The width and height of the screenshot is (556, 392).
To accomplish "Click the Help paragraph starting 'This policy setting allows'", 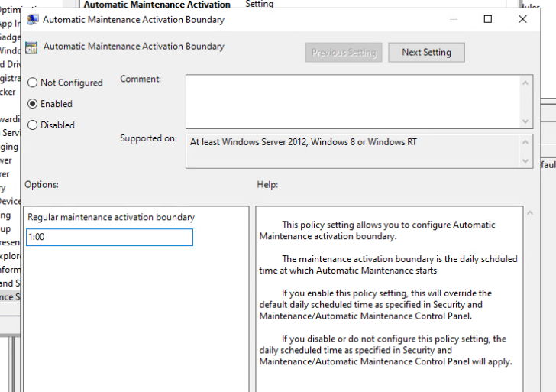I will (377, 231).
